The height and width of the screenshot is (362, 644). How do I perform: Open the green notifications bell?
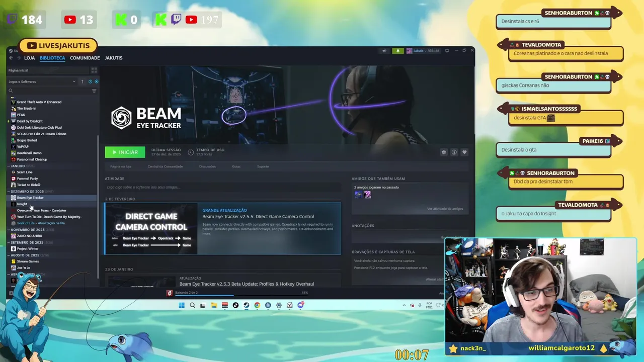coord(398,51)
